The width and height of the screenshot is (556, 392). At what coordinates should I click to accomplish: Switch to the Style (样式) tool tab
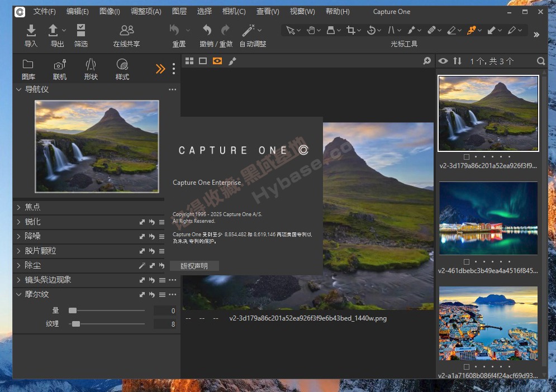(122, 69)
